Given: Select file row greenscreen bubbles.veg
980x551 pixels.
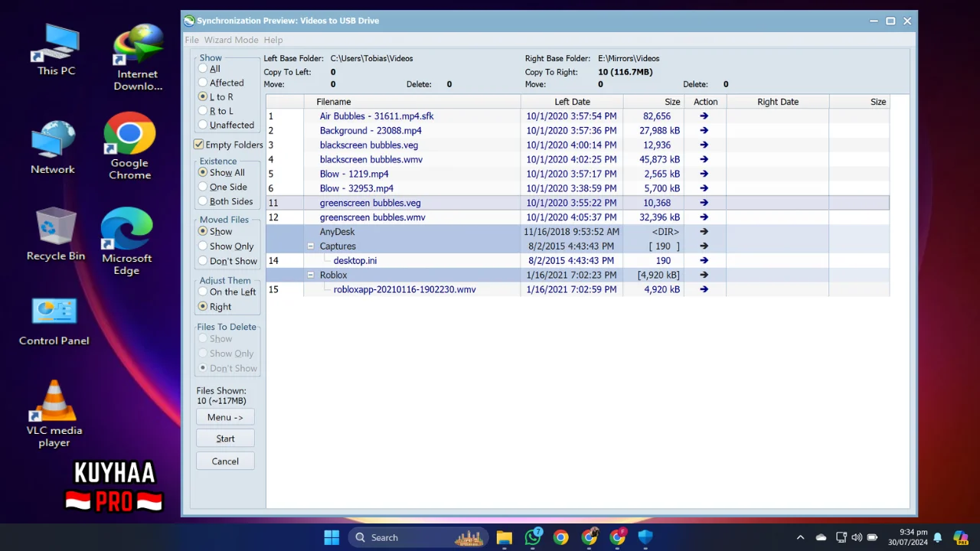Looking at the screenshot, I should coord(577,203).
